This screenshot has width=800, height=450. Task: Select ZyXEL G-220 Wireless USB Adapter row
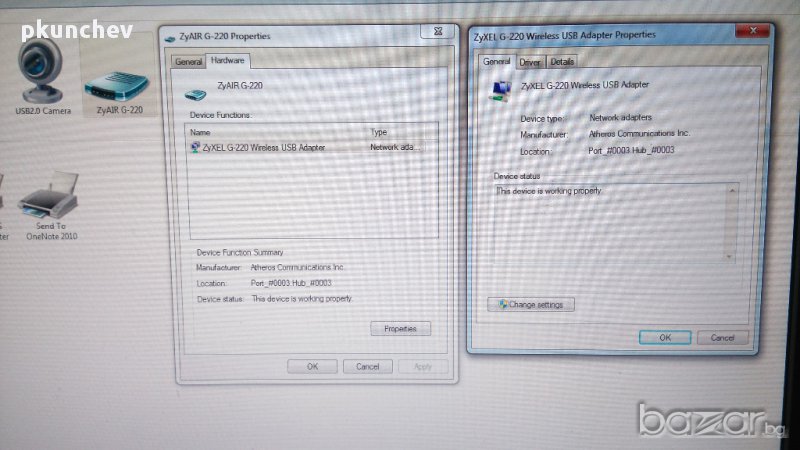(x=263, y=147)
